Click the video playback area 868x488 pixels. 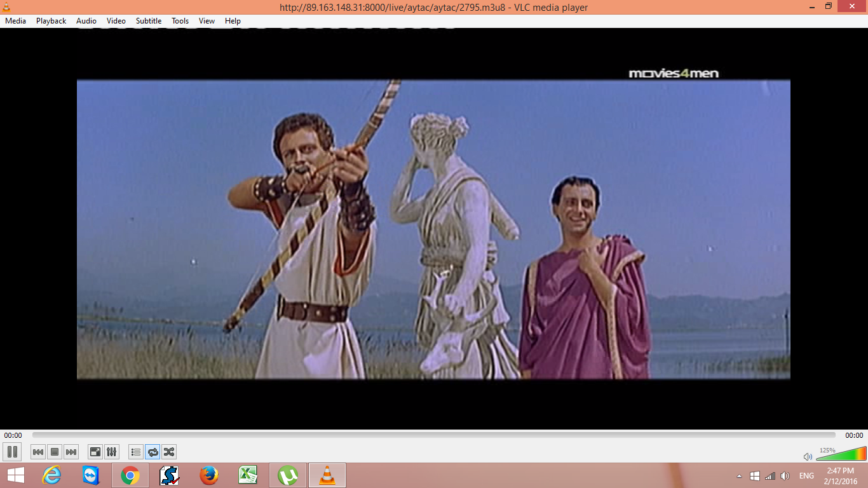pyautogui.click(x=433, y=229)
